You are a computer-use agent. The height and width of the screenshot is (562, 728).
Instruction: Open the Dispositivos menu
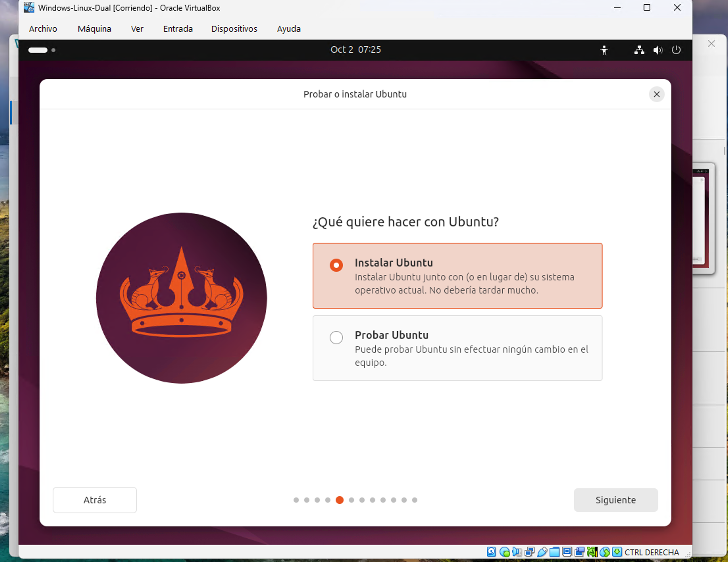tap(234, 29)
